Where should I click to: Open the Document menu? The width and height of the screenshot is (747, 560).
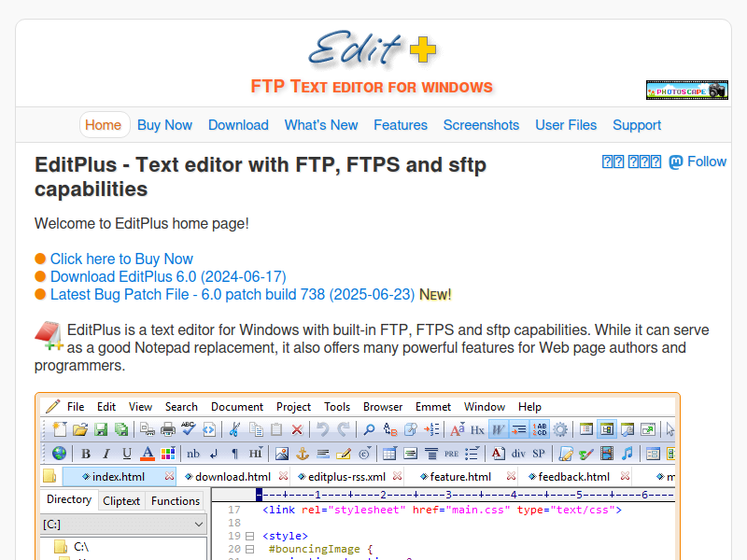(x=237, y=407)
